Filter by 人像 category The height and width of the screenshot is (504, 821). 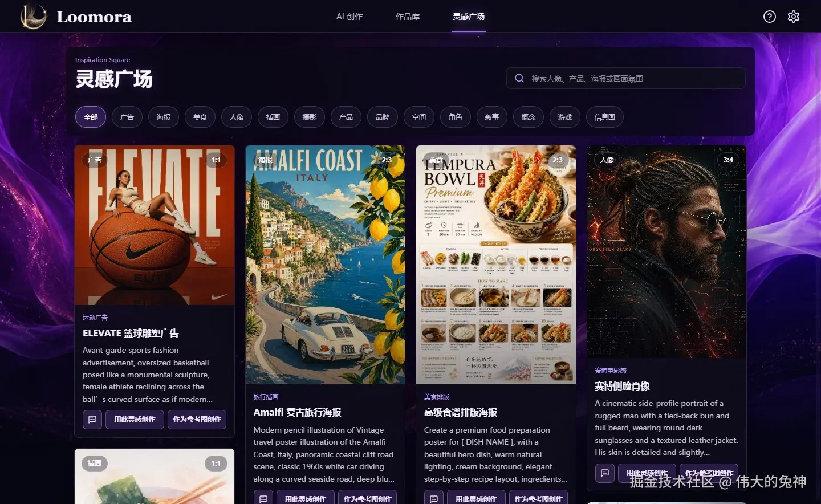(237, 117)
